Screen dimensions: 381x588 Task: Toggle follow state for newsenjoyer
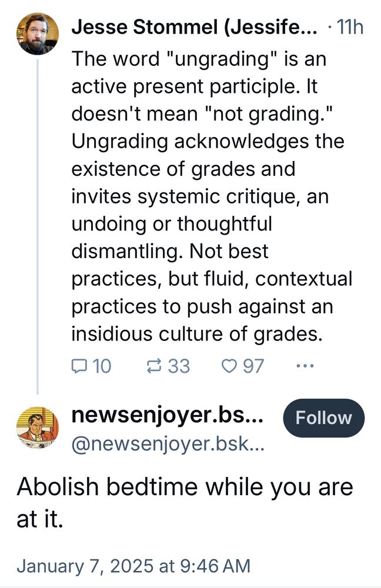click(x=323, y=418)
